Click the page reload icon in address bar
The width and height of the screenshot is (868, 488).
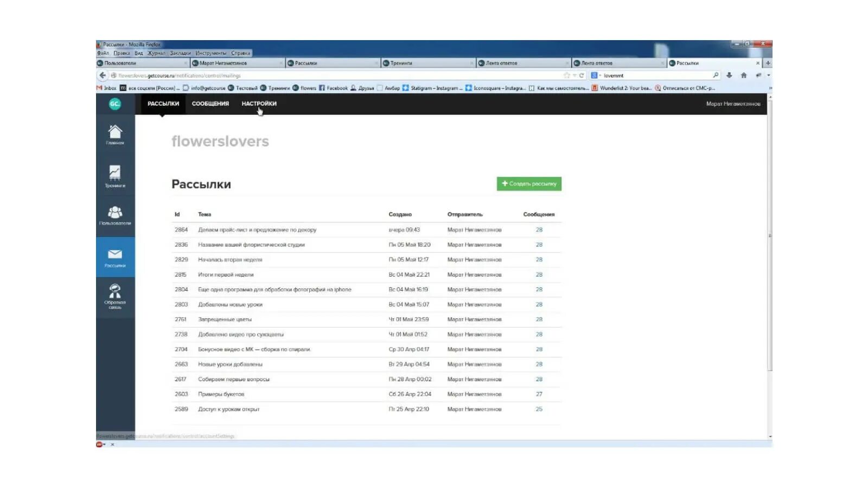(582, 75)
